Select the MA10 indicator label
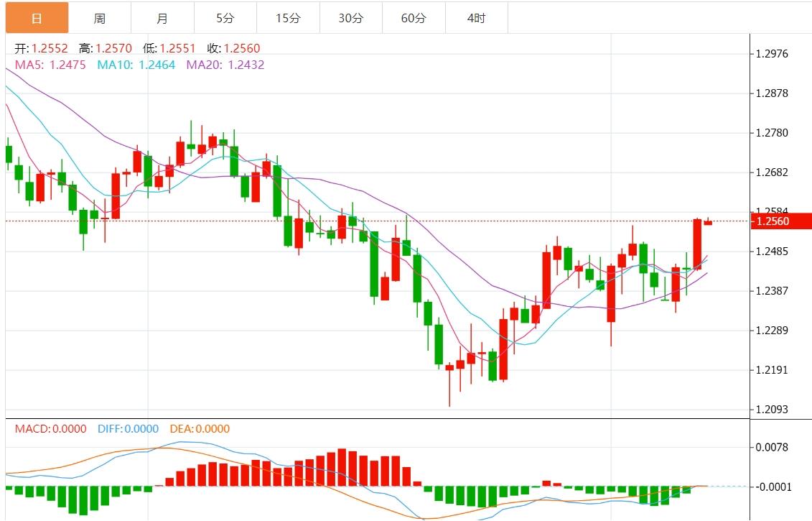 (x=136, y=65)
